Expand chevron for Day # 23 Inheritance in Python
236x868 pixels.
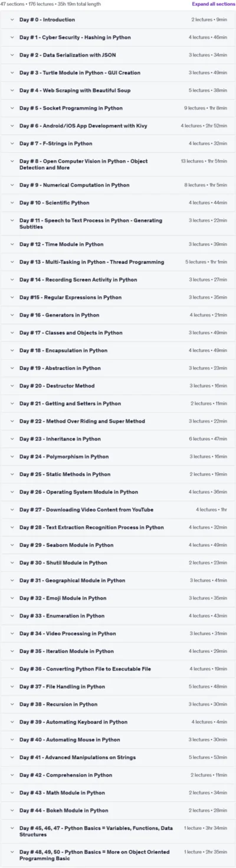click(x=12, y=438)
